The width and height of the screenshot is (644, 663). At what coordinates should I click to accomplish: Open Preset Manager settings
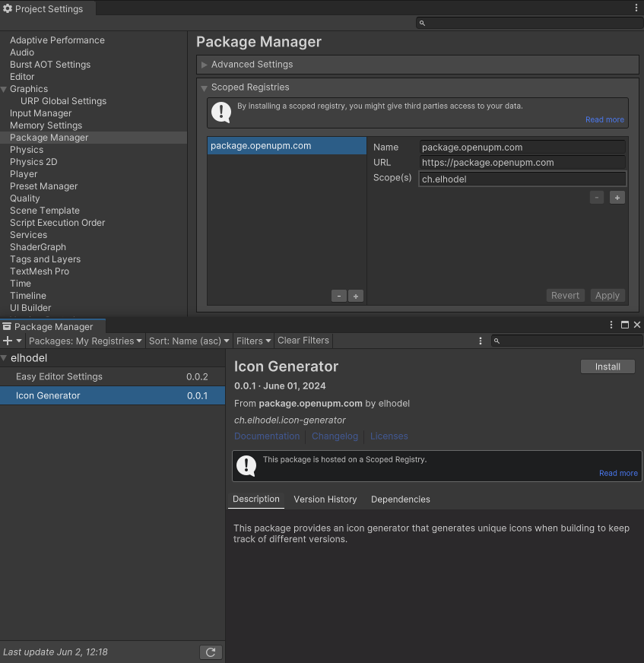tap(43, 186)
